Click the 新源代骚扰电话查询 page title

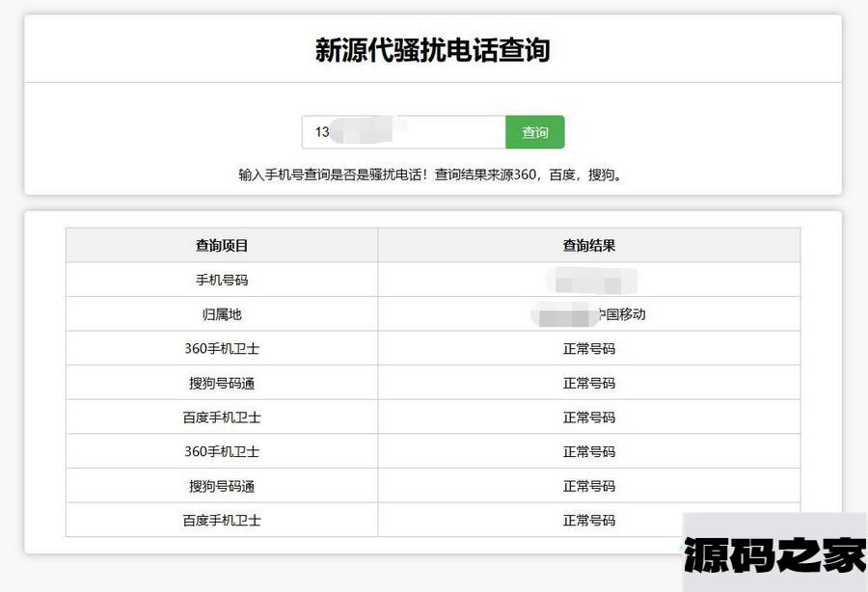click(433, 50)
